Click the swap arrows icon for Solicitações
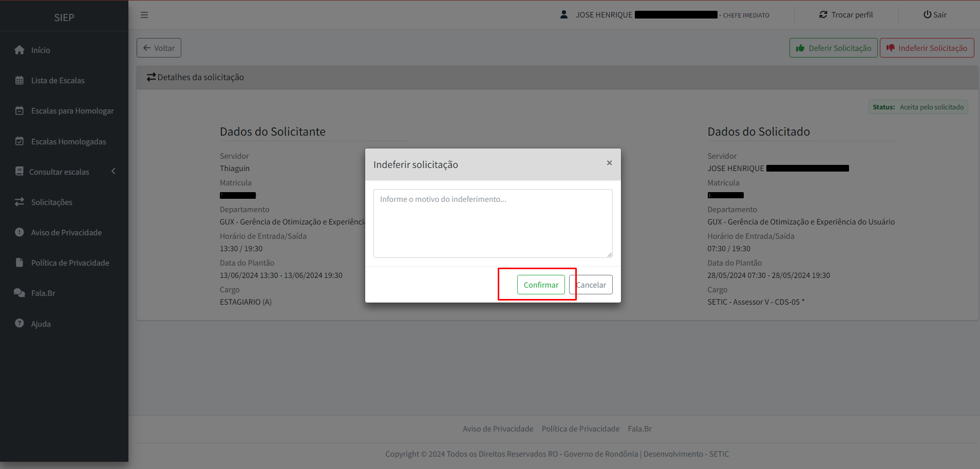This screenshot has height=469, width=980. point(20,202)
